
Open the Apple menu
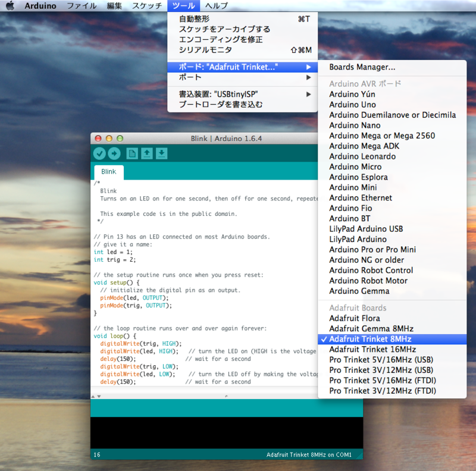click(10, 5)
